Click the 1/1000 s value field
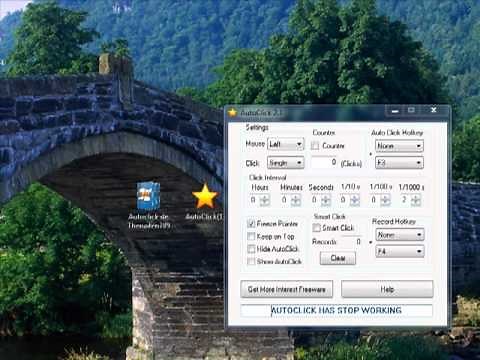480x360 pixels. (x=405, y=200)
